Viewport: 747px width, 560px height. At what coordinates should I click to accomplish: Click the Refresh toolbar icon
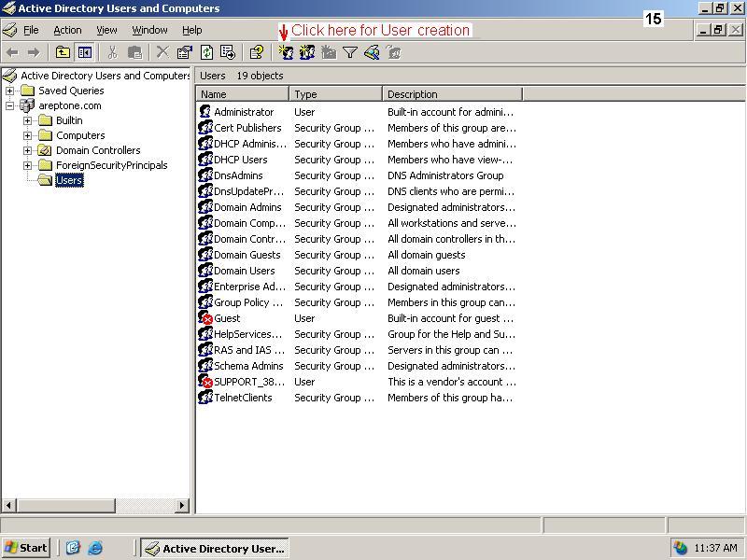point(206,52)
